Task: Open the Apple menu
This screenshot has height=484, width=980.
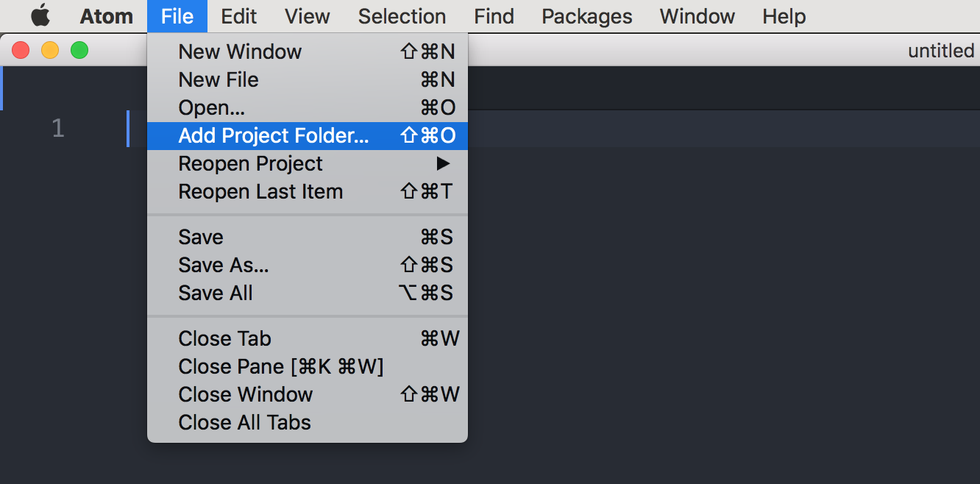Action: [x=40, y=15]
